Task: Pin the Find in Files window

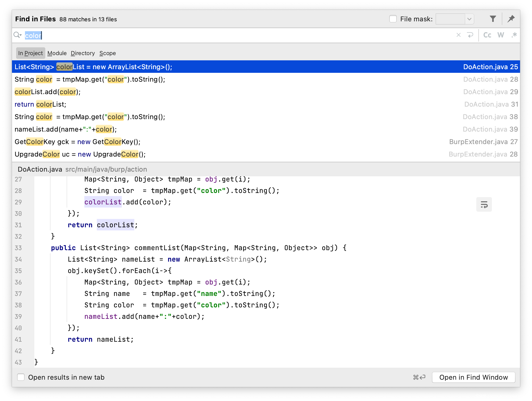Action: point(511,19)
